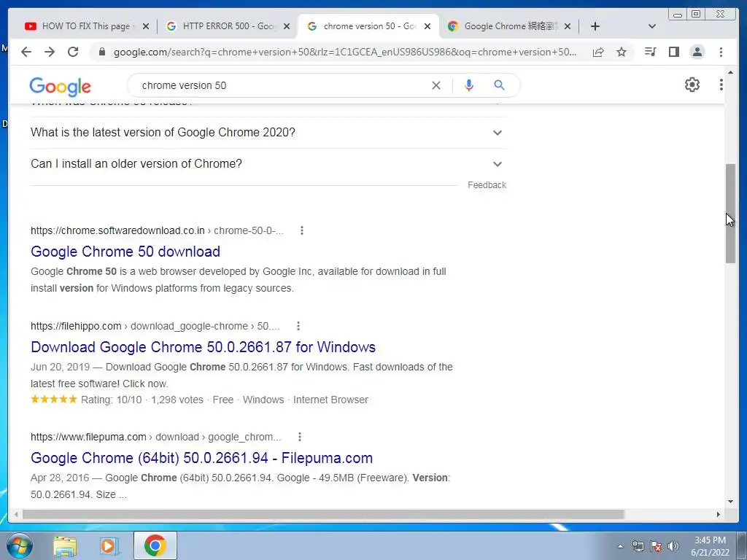Close the Google Chrome download tab
This screenshot has height=560, width=747.
coord(568,26)
